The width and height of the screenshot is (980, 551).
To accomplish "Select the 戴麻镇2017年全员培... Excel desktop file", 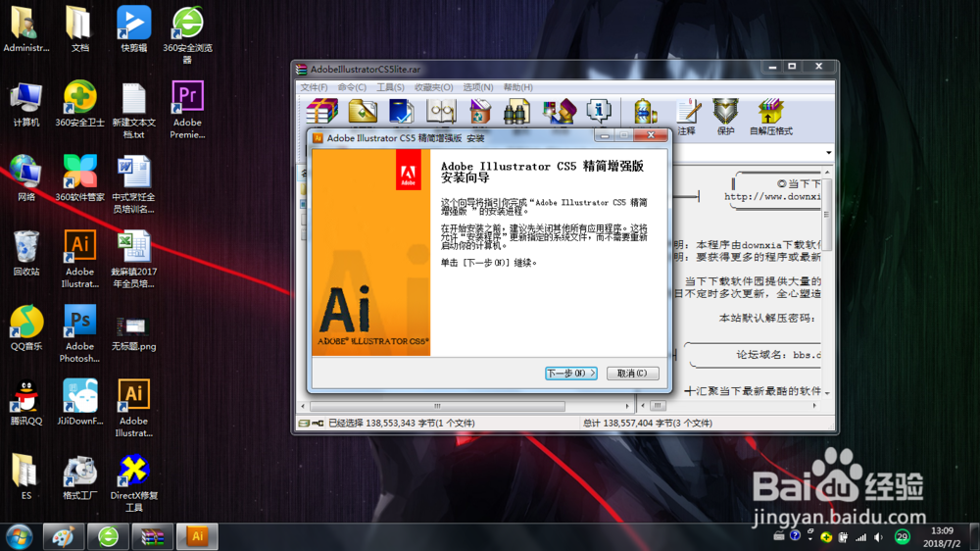I will 133,259.
